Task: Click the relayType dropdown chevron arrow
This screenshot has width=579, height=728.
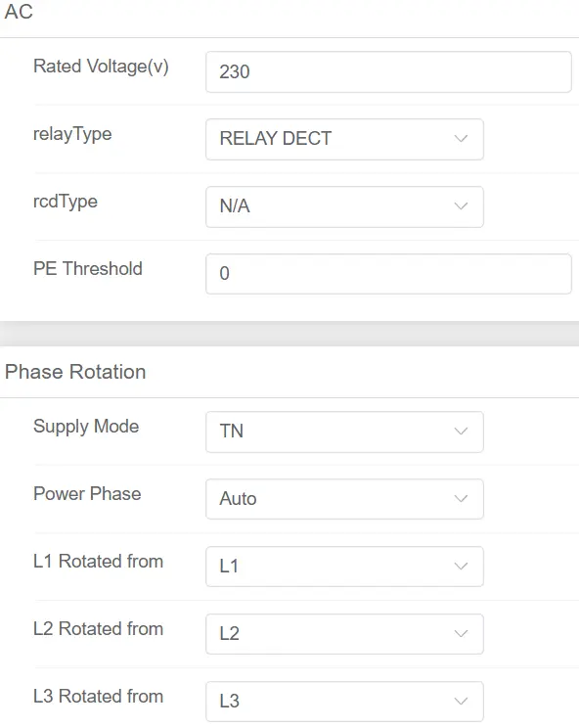Action: point(461,139)
